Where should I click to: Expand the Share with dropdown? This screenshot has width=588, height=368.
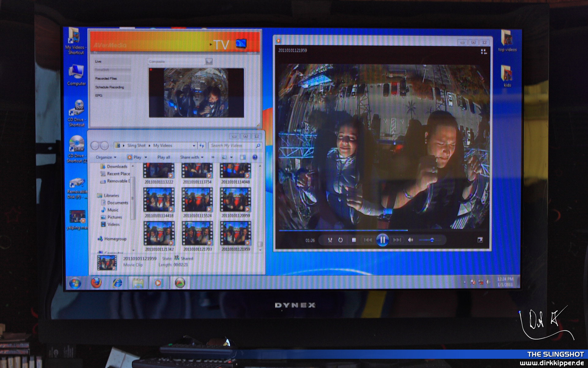click(192, 157)
